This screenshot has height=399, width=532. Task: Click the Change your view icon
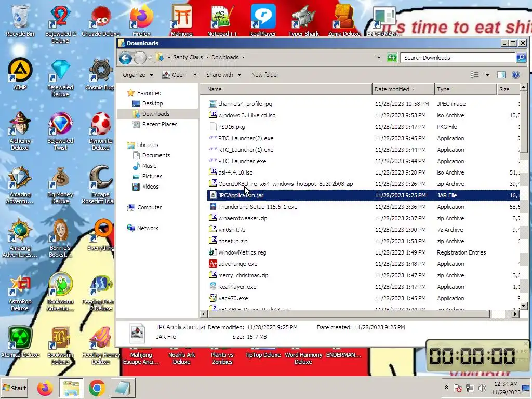point(475,75)
